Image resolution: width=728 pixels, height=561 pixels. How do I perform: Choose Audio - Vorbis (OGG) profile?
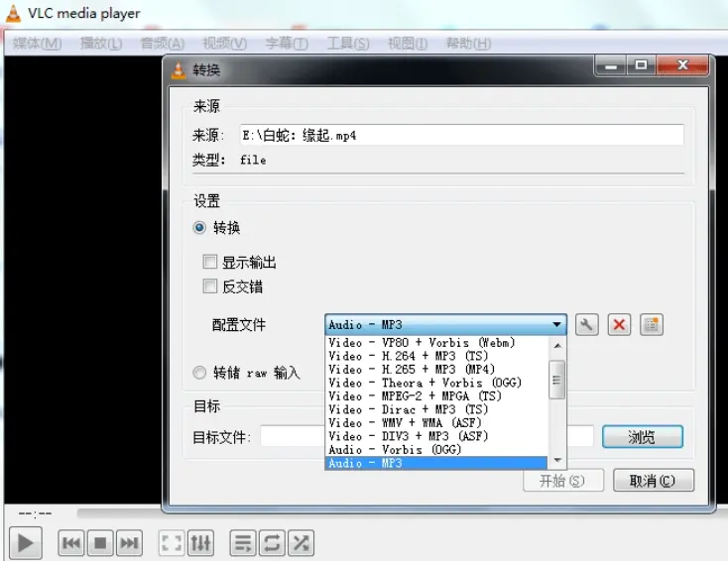click(436, 450)
